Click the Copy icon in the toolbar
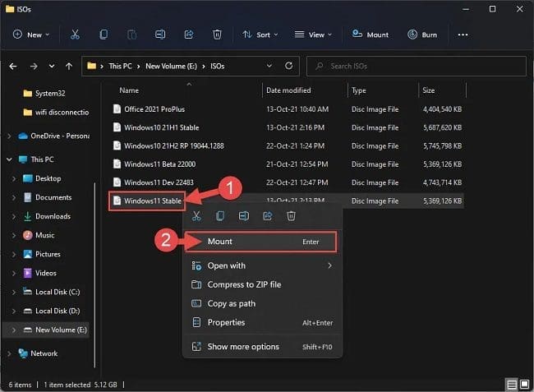The width and height of the screenshot is (534, 392). click(104, 35)
